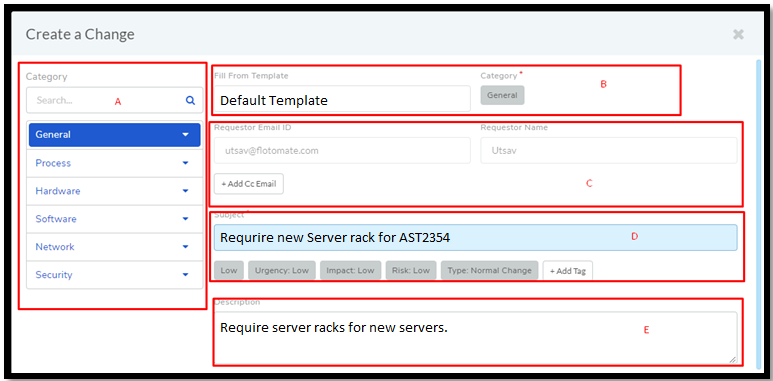Click the Add Tag button
773x381 pixels.
tap(568, 271)
